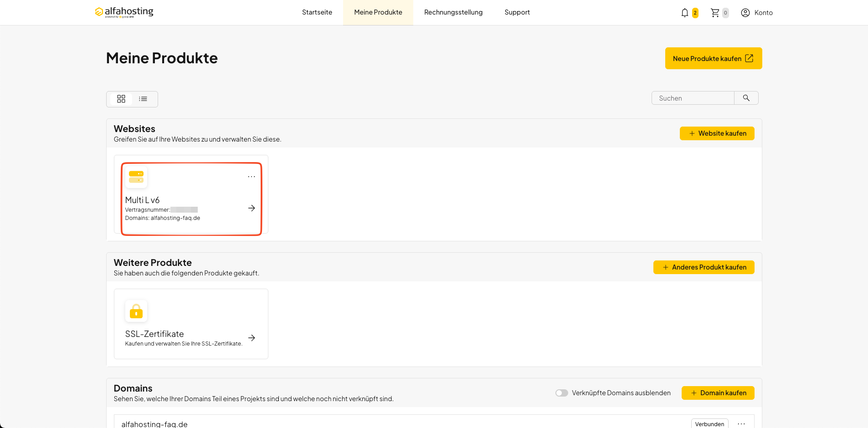Screen dimensions: 868x428
Task: Click the alfahosting-faq.de domain row
Action: [x=434, y=422]
